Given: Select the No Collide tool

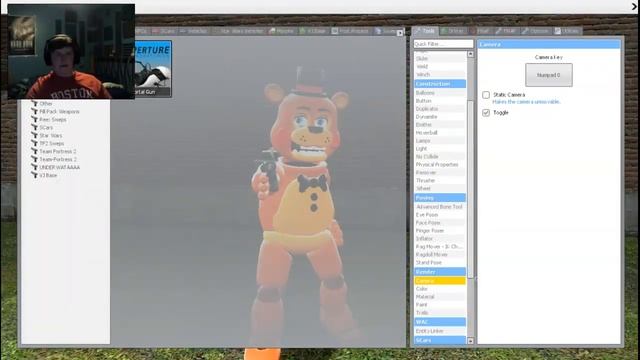Looking at the screenshot, I should point(440,157).
